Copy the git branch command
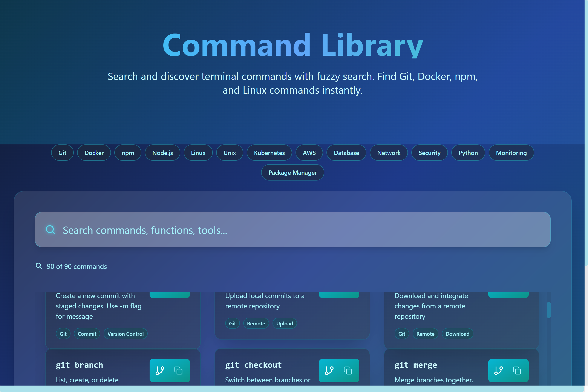588x392 pixels. point(179,371)
